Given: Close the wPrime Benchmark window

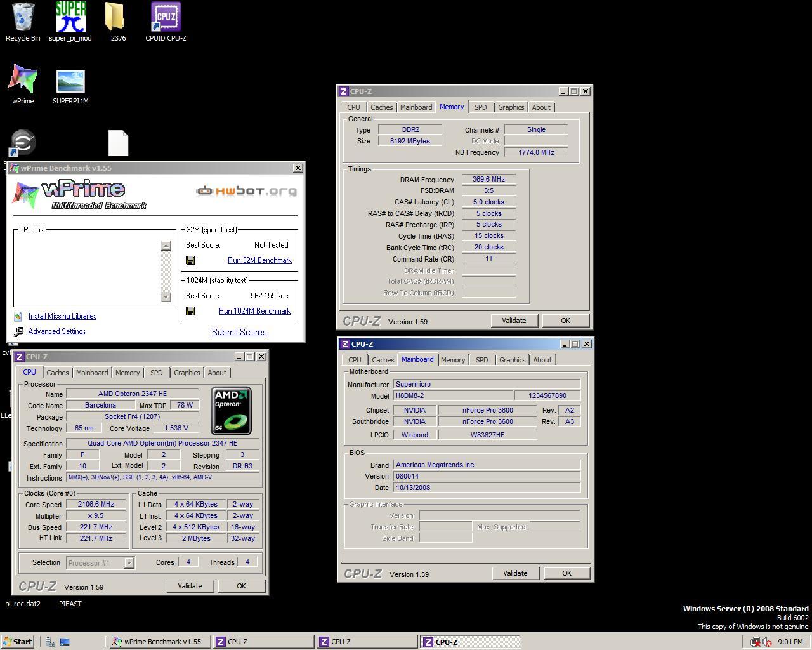Looking at the screenshot, I should (x=298, y=168).
